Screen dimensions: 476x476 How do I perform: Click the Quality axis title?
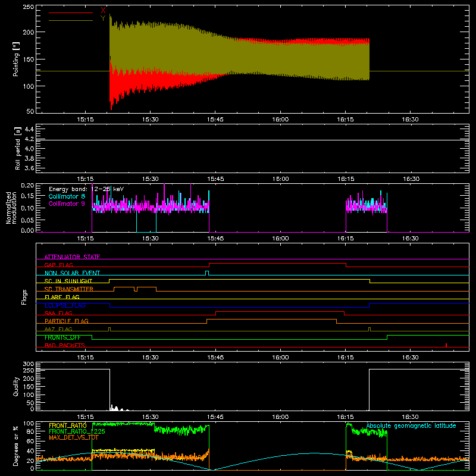[16, 386]
